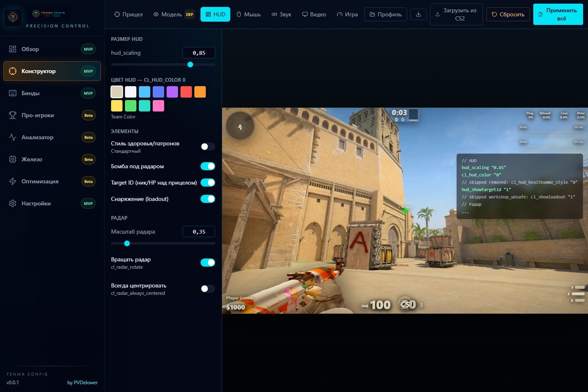This screenshot has height=392, width=588.
Task: Click the Масштаб радара slider handle
Action: click(127, 243)
